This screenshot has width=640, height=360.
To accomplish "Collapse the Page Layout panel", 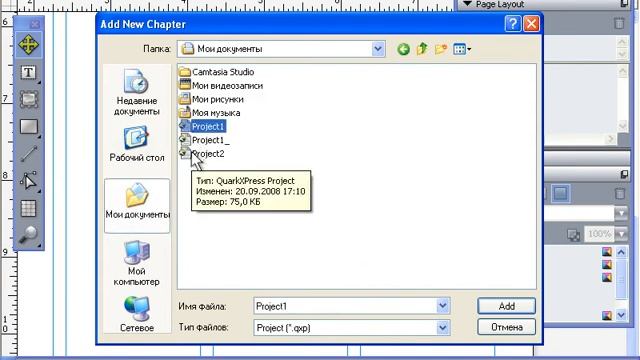I will [468, 4].
